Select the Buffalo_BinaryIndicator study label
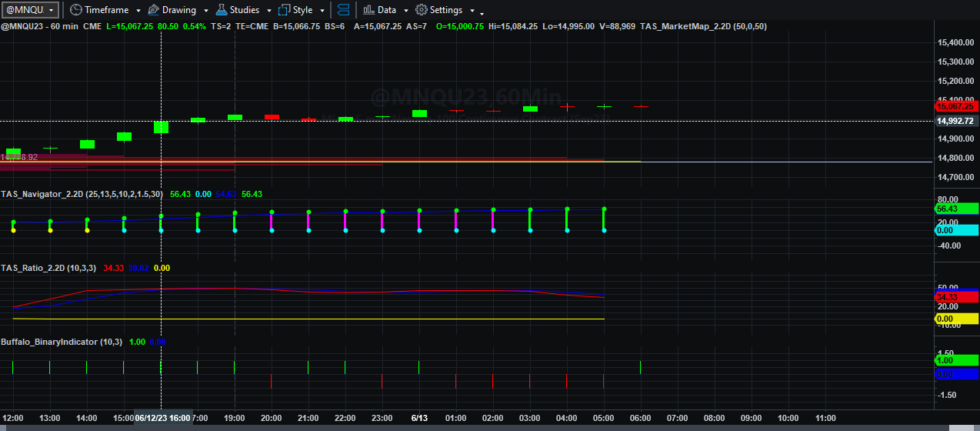Viewport: 980px width, 431px height. click(x=49, y=342)
